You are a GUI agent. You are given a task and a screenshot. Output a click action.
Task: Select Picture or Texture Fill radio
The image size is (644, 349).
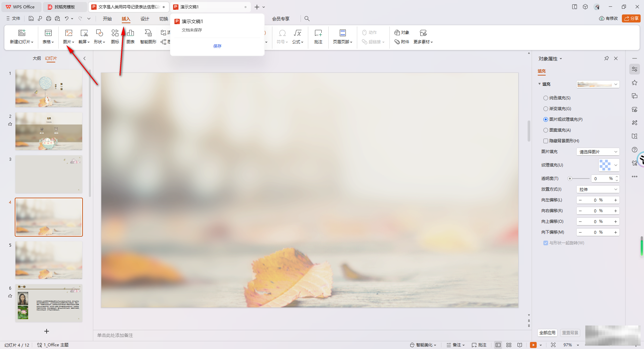click(546, 119)
